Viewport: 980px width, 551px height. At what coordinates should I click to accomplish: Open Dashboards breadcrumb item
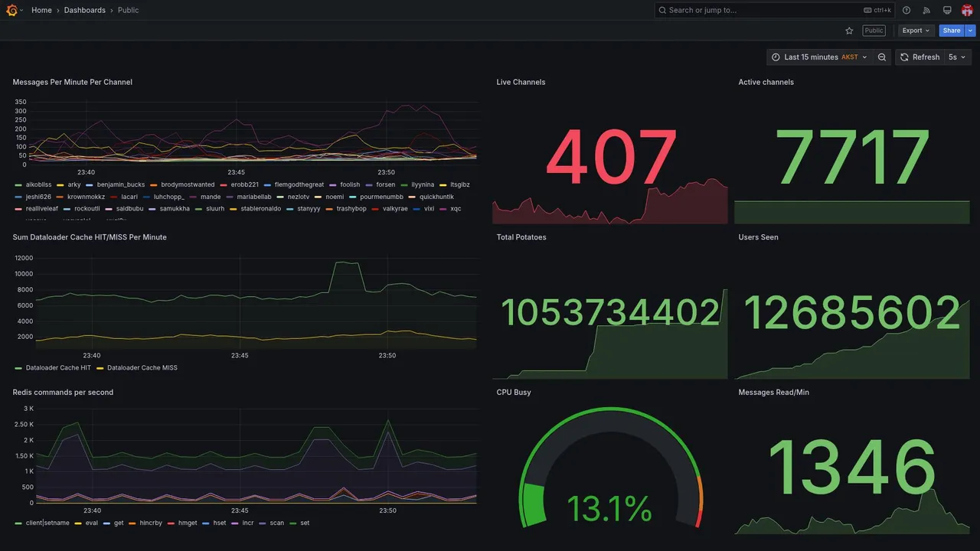pos(85,10)
